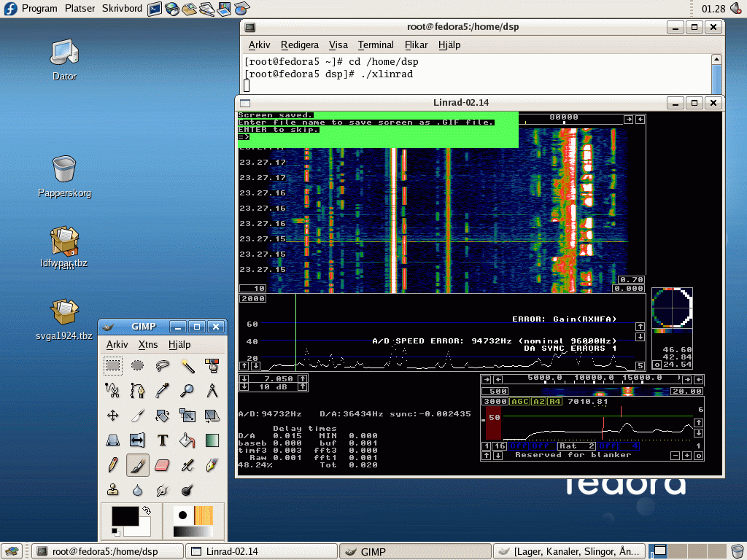This screenshot has width=747, height=560.
Task: Pick the Clone stamp tool
Action: 113,489
